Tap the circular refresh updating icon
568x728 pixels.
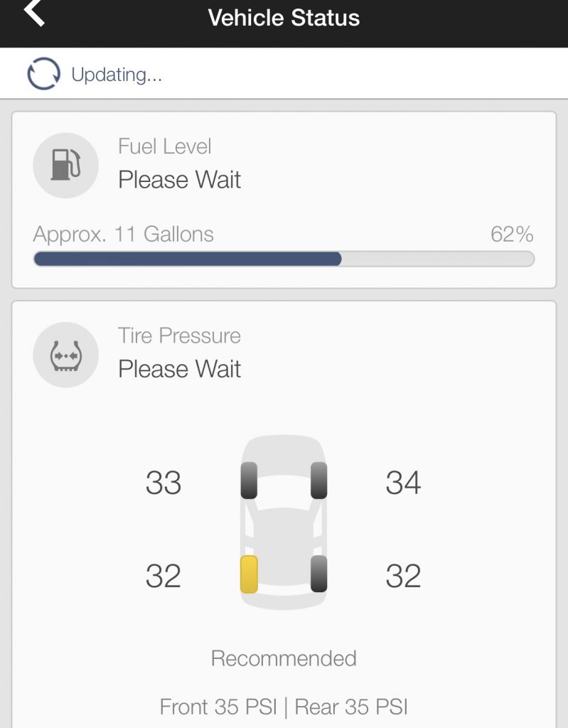[x=43, y=73]
